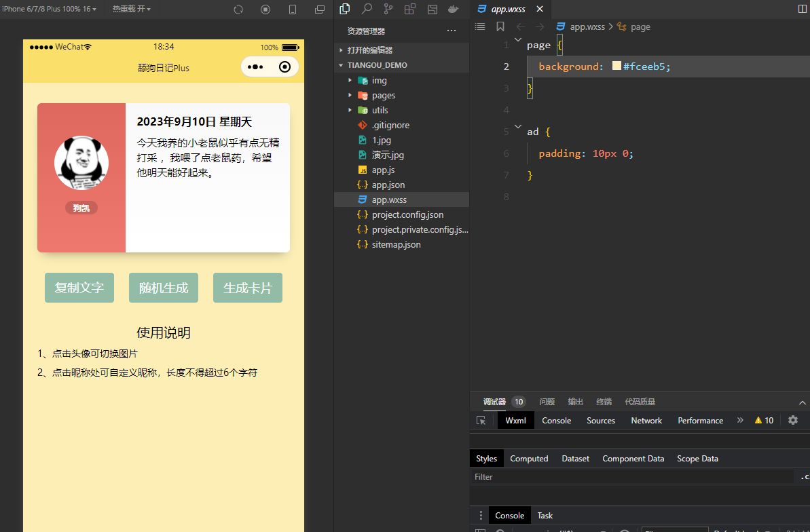The width and height of the screenshot is (810, 532).
Task: Toggle the detached simulator window icon
Action: point(320,9)
